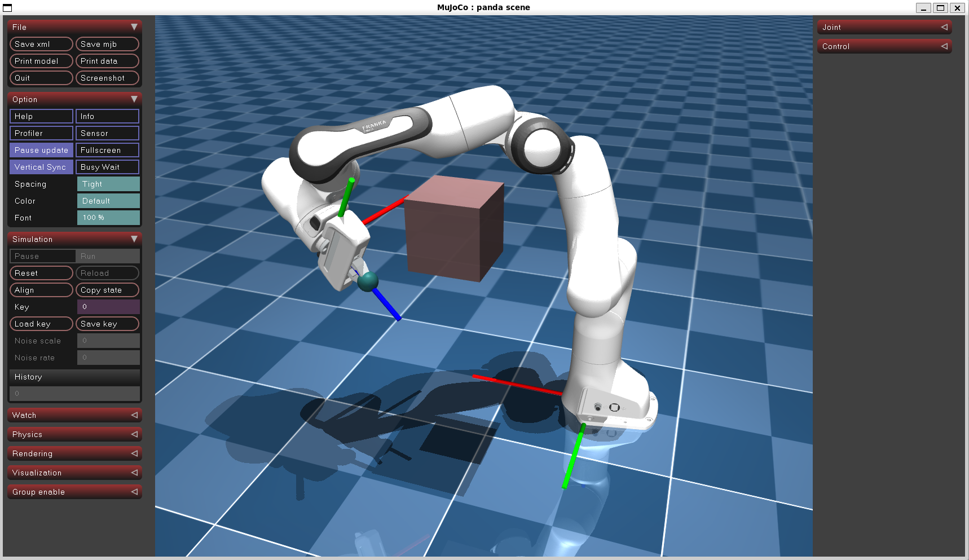Collapse the Option section arrow
The height and width of the screenshot is (560, 969).
coord(134,99)
